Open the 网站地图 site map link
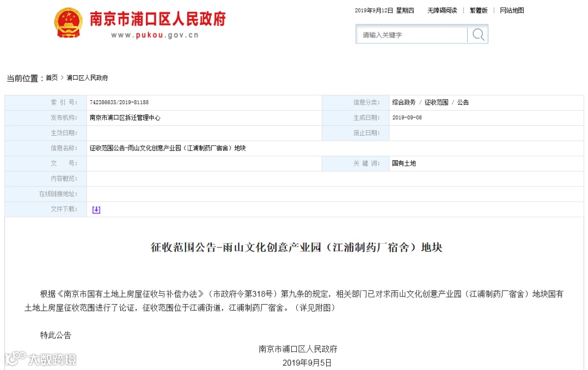 512,10
